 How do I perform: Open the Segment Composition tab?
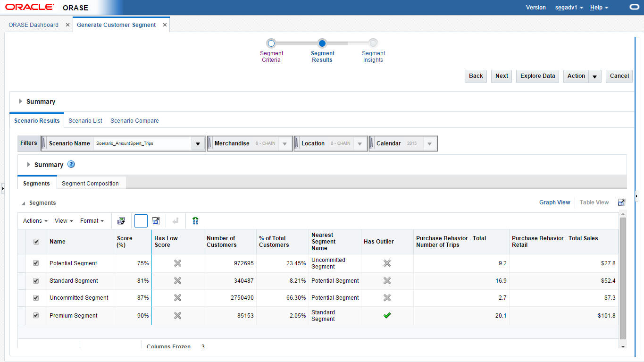(x=90, y=184)
